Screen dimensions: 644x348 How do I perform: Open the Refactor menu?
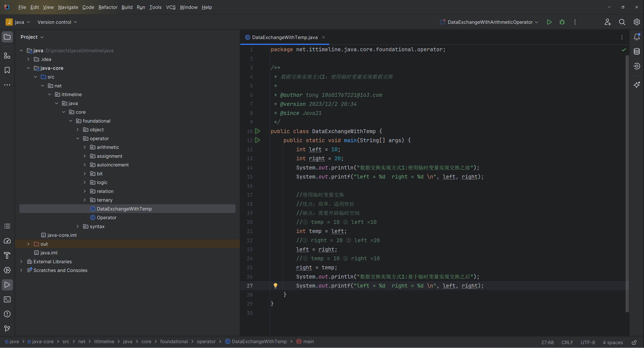108,7
